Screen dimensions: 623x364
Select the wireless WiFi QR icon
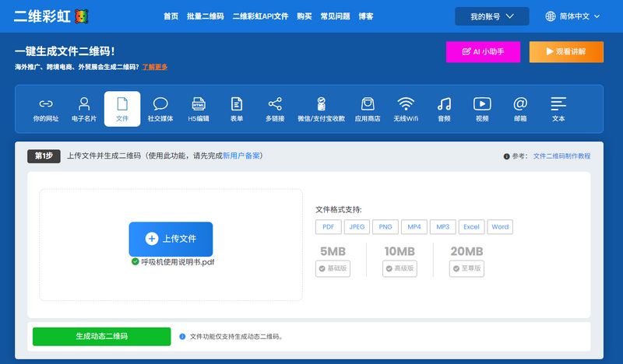(405, 109)
